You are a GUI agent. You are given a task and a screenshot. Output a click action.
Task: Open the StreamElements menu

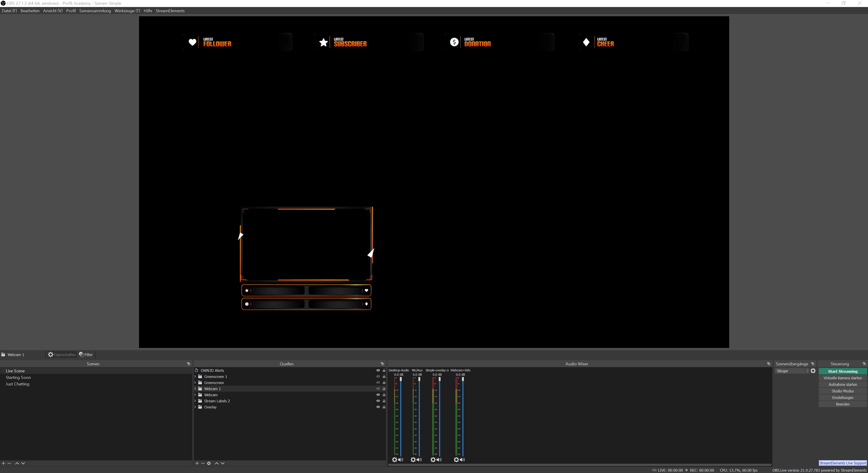coord(170,11)
